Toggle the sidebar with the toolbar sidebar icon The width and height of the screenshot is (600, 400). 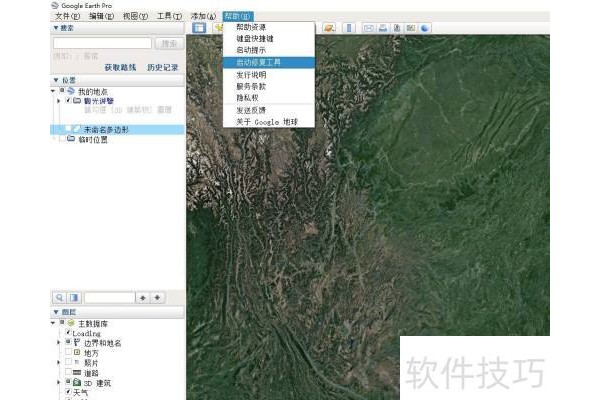[199, 28]
